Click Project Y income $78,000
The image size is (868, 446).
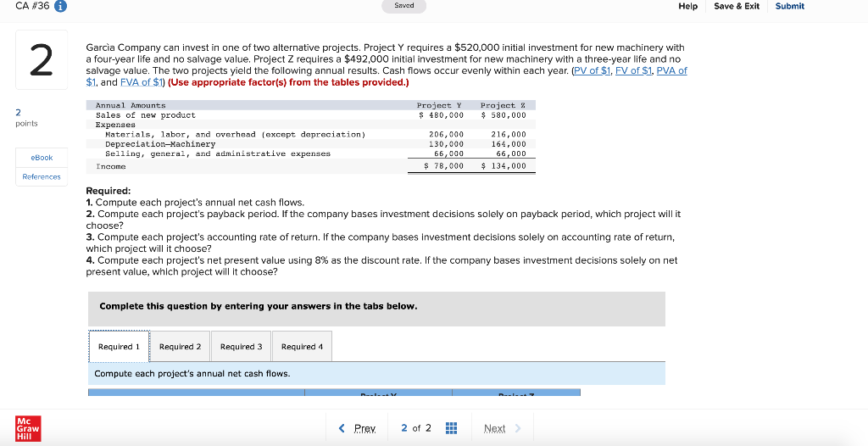coord(443,166)
